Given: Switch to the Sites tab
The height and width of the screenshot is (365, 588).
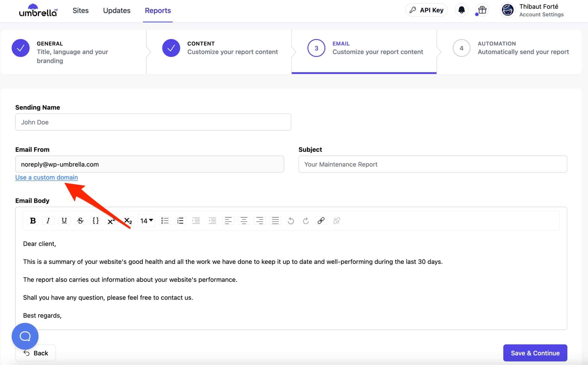Looking at the screenshot, I should (x=81, y=10).
